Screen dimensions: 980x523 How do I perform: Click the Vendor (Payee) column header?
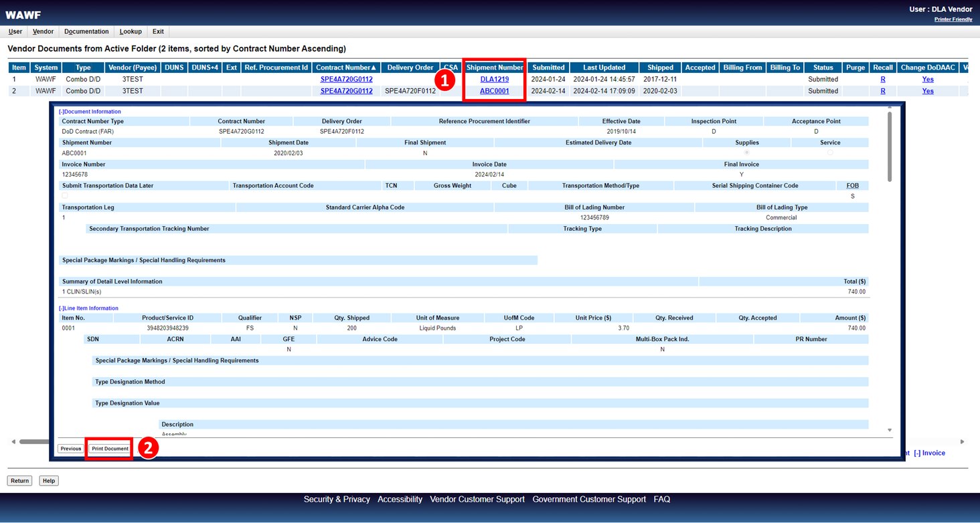pyautogui.click(x=132, y=68)
